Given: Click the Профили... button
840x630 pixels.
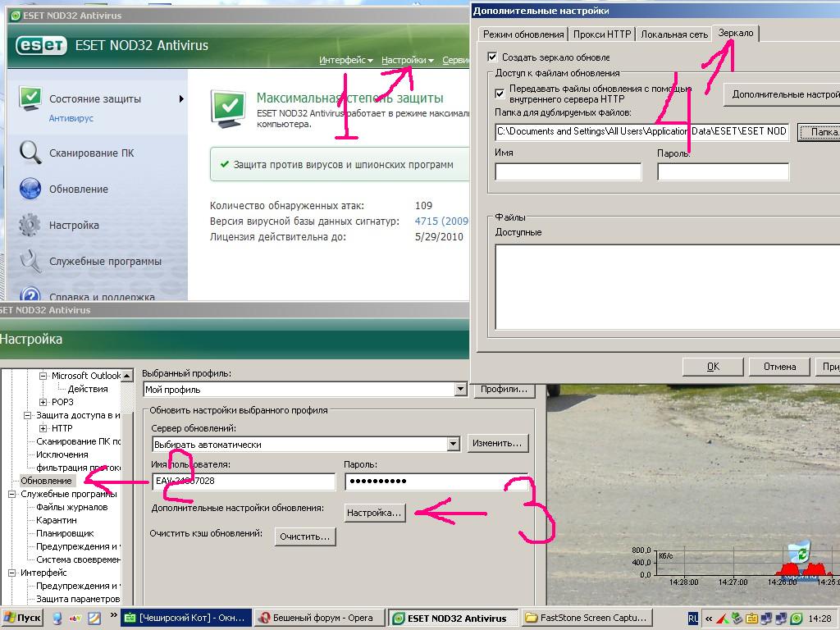Looking at the screenshot, I should 504,390.
